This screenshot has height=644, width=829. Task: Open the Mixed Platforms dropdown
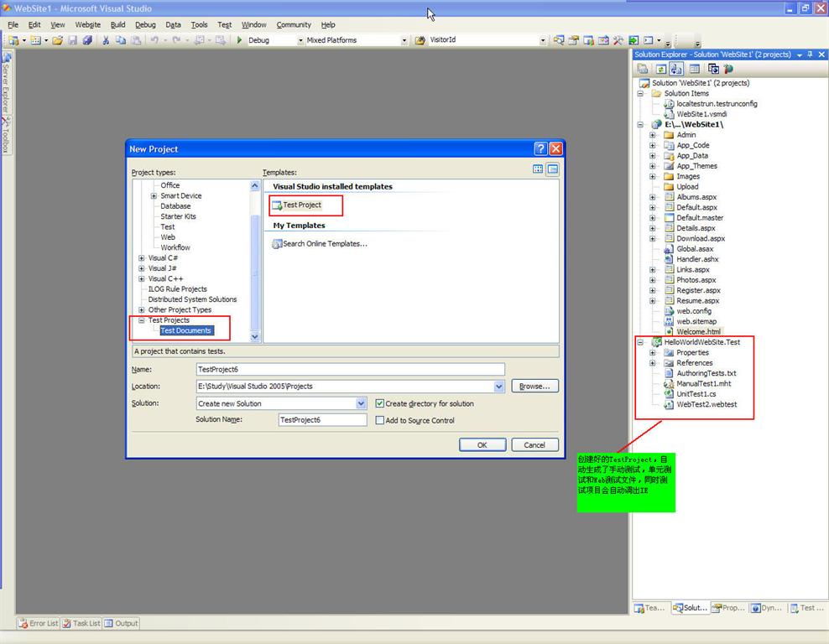pyautogui.click(x=404, y=40)
